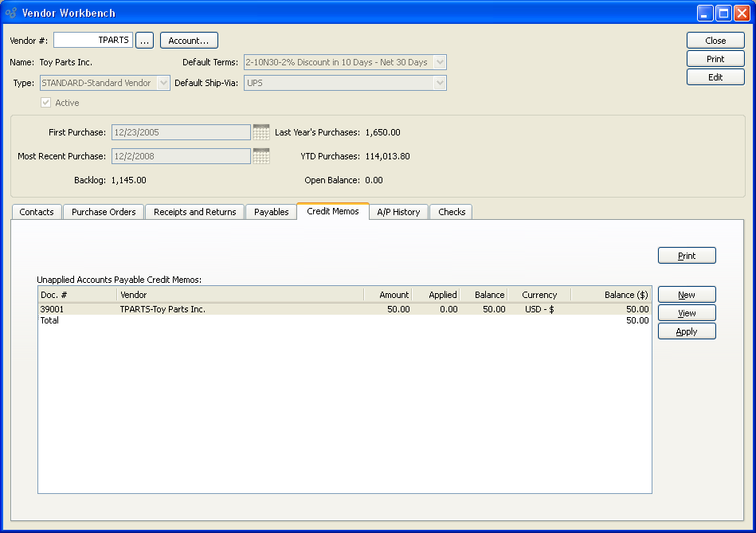The height and width of the screenshot is (533, 756).
Task: Click the vendor lookup ellipsis button
Action: pyautogui.click(x=144, y=41)
